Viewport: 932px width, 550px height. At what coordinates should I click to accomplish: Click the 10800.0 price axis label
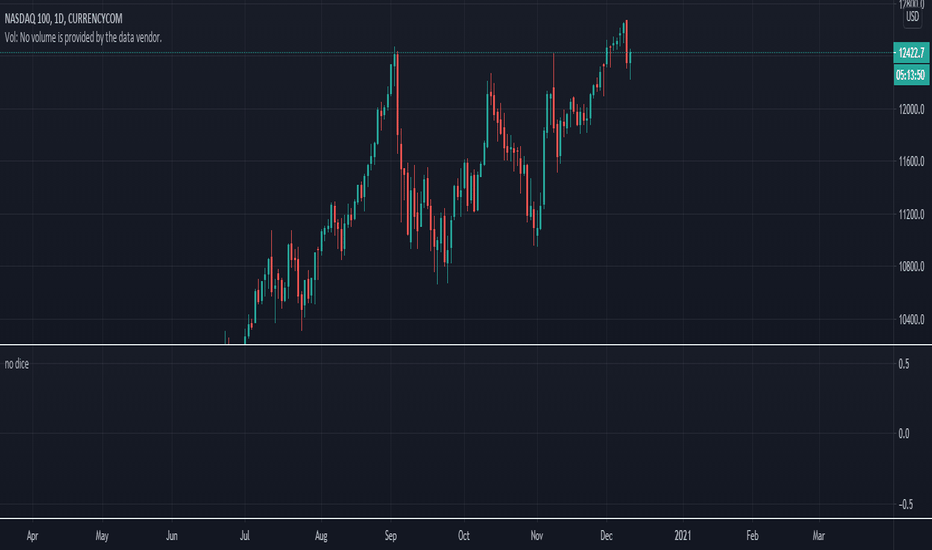(x=911, y=266)
